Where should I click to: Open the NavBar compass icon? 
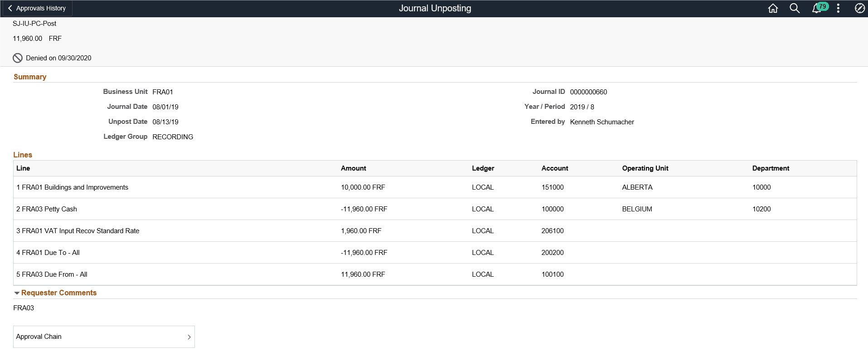[x=859, y=8]
